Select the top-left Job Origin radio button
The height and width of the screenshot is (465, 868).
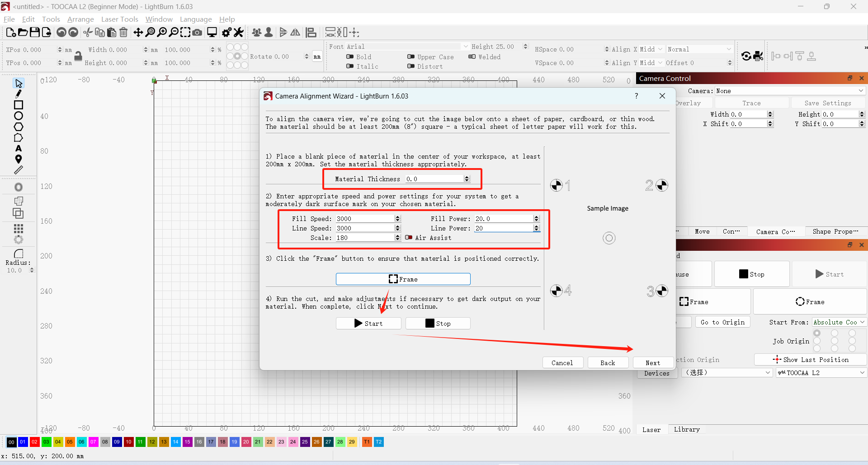click(x=817, y=333)
